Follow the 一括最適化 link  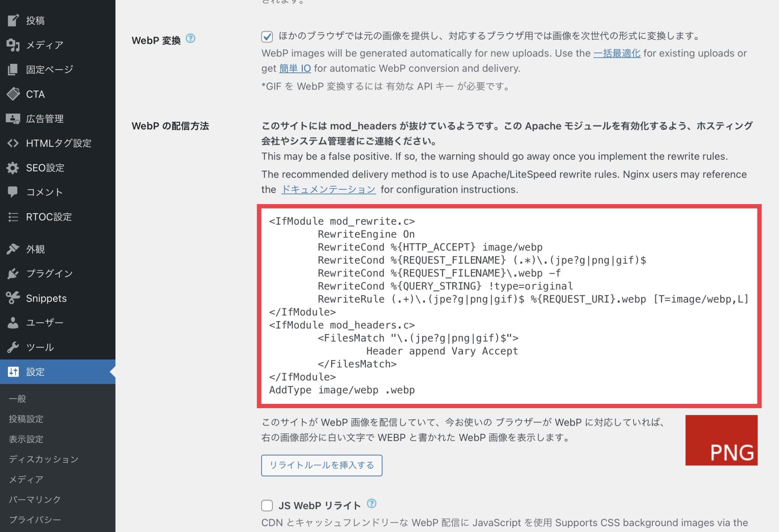[x=617, y=53]
